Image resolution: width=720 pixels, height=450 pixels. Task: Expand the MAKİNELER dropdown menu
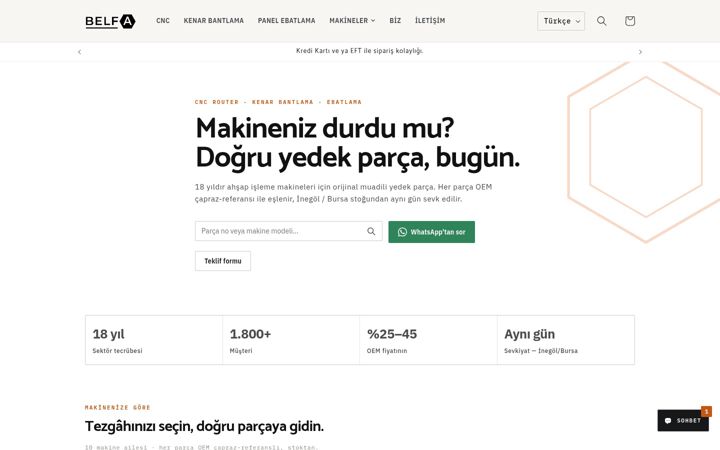(352, 21)
